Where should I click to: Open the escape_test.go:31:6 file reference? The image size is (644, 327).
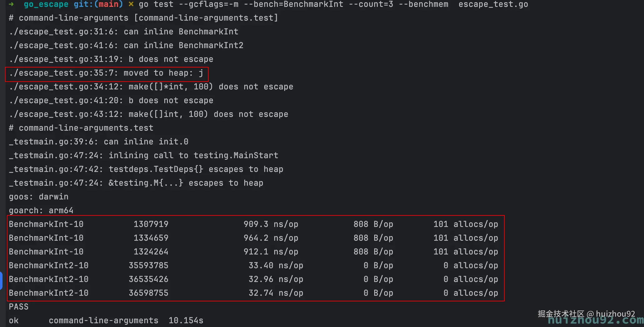tap(63, 32)
